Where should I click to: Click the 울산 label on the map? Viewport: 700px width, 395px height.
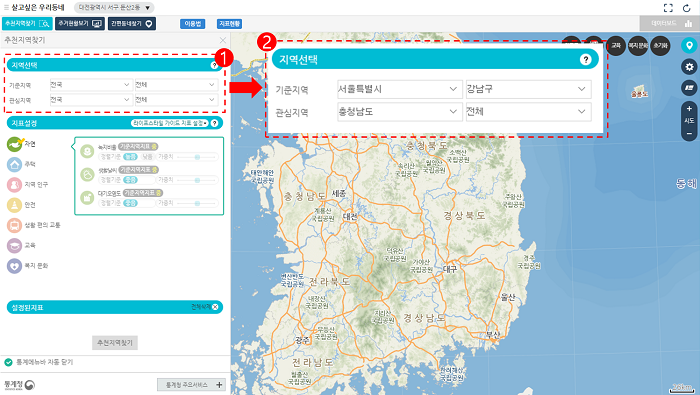point(508,297)
